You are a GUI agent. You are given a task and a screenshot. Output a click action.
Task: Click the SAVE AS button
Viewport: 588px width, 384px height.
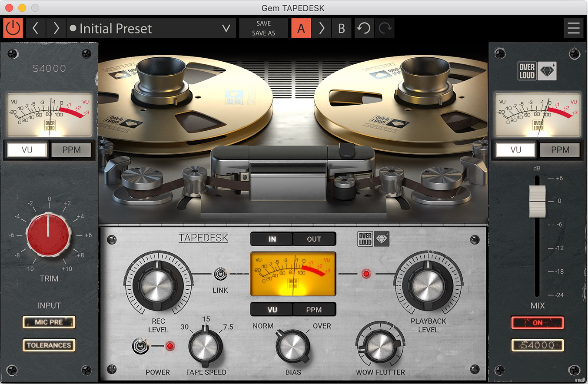[263, 33]
